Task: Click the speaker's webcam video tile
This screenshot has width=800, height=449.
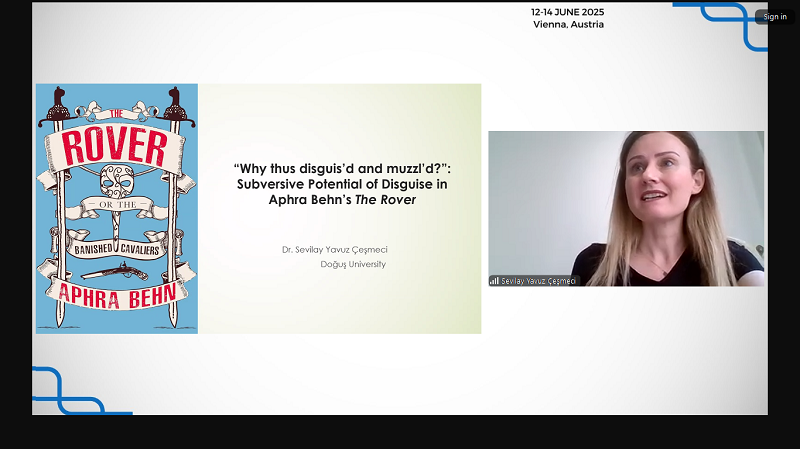Action: point(625,208)
